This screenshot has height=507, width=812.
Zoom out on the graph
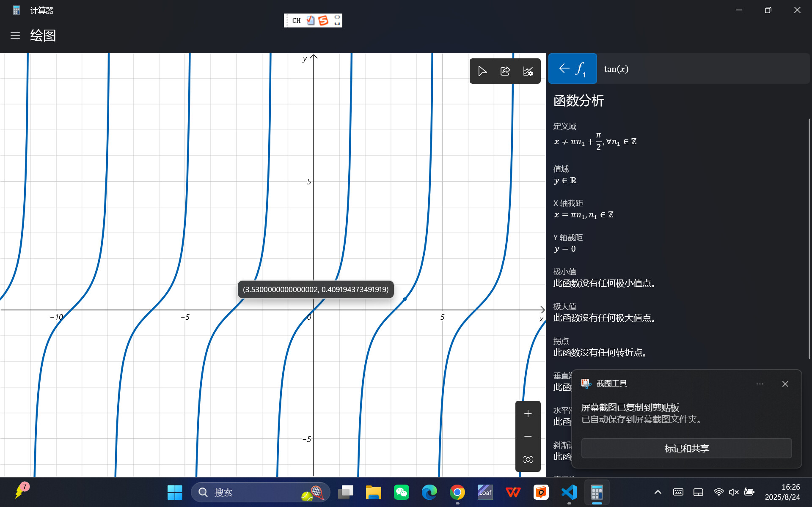[528, 436]
